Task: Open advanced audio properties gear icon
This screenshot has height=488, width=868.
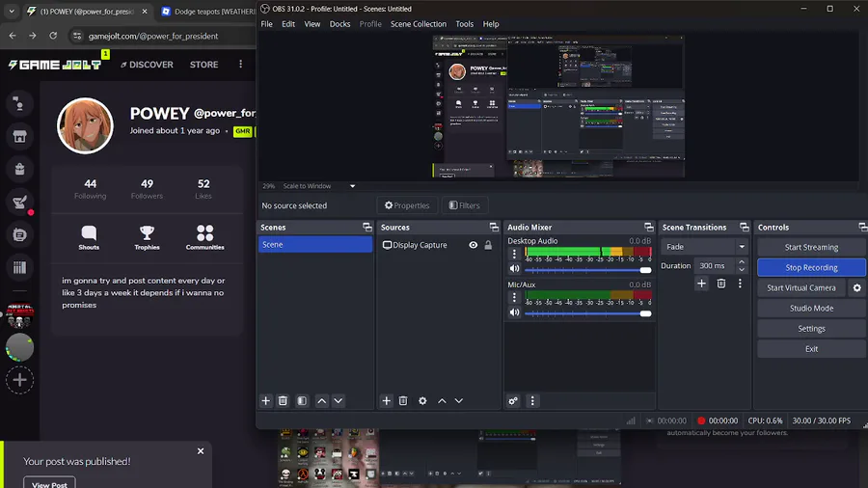Action: click(x=513, y=400)
